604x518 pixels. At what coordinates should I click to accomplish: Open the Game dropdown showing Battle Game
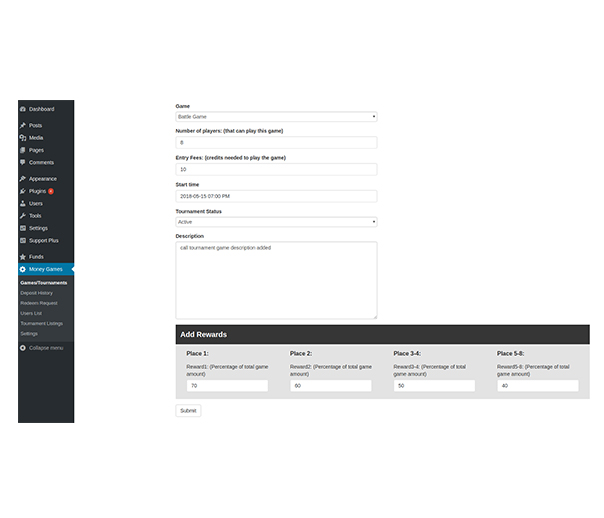[x=276, y=117]
